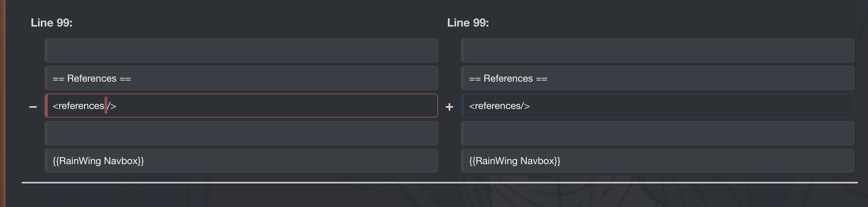Image resolution: width=868 pixels, height=207 pixels.
Task: Click left blank row above RainWing Navbox
Action: pos(241,133)
